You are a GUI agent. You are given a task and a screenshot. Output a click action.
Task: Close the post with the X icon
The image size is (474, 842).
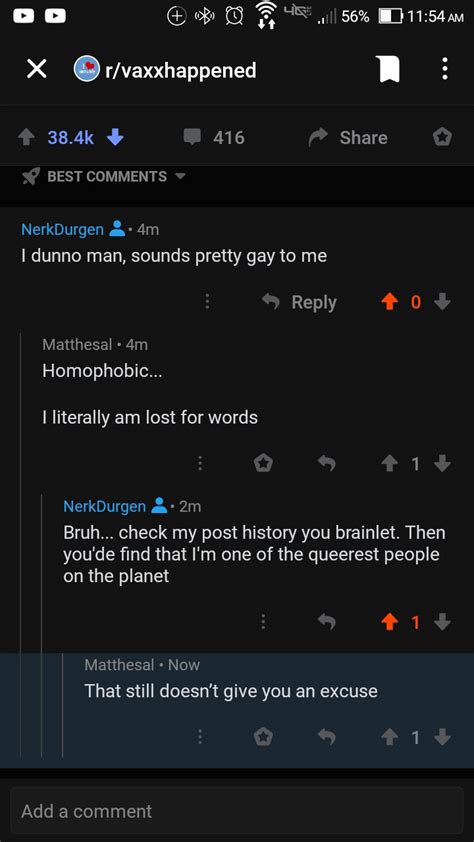[37, 70]
